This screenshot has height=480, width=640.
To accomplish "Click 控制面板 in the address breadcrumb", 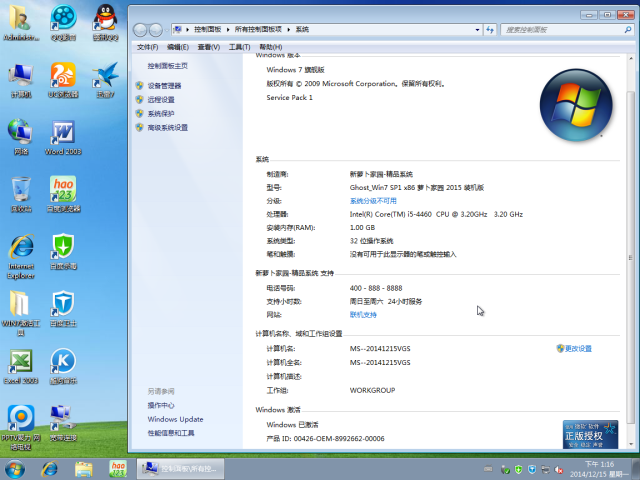I will [207, 29].
